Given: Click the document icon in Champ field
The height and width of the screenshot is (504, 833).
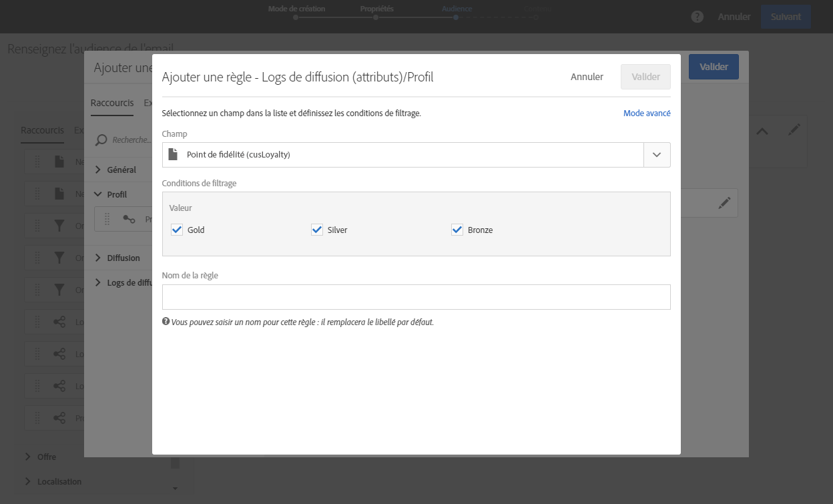Looking at the screenshot, I should coord(174,155).
